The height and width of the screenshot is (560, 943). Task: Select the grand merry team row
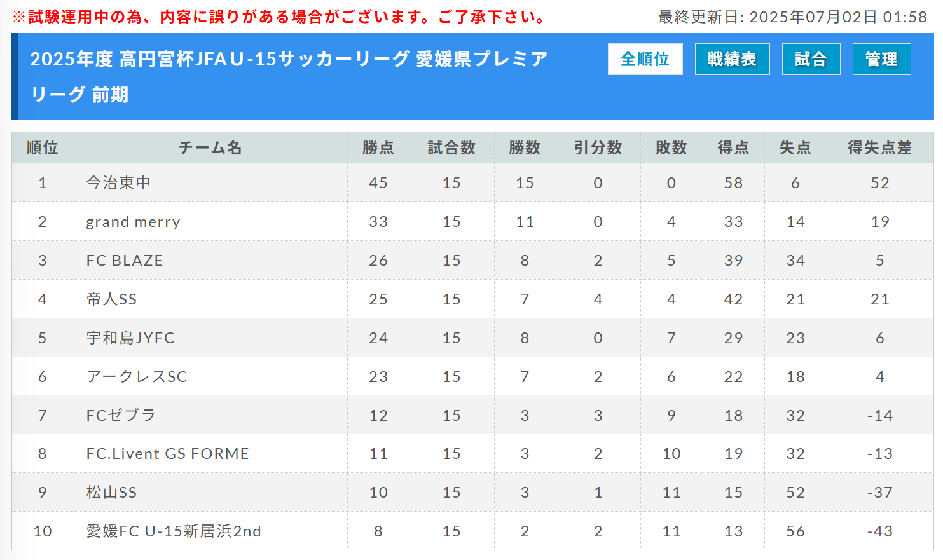[472, 221]
